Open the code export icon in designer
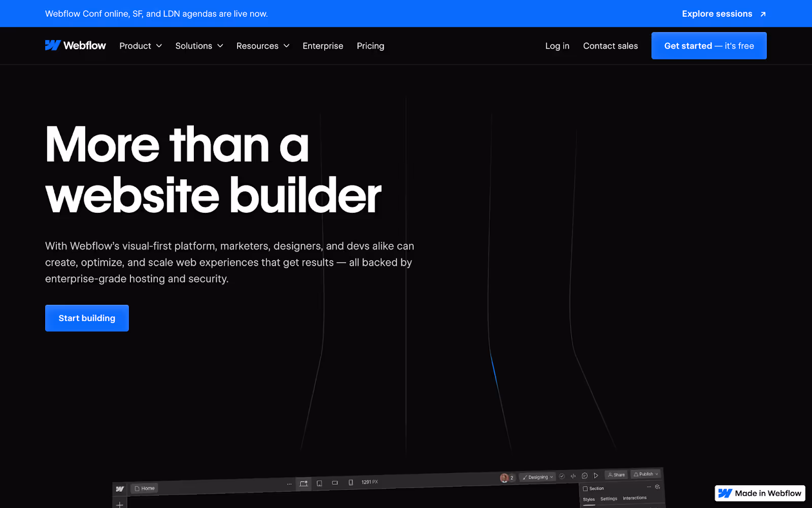The height and width of the screenshot is (508, 812). pyautogui.click(x=573, y=476)
